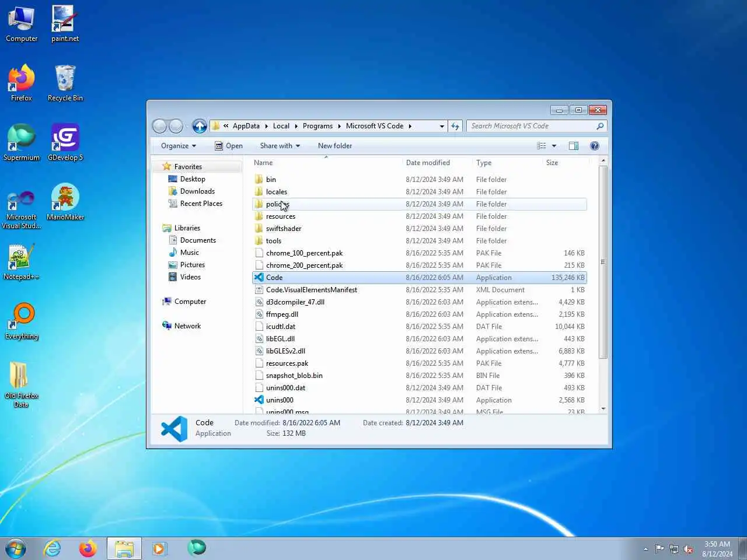Show hidden tray icons arrow
This screenshot has height=560, width=747.
click(645, 549)
